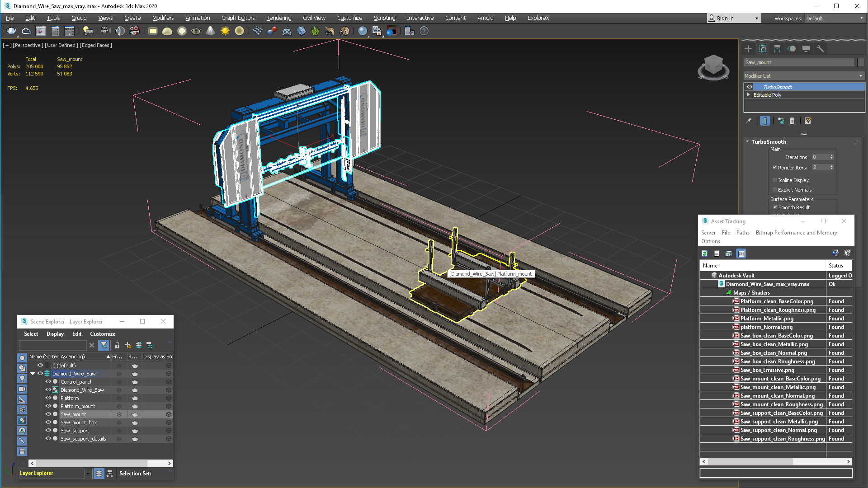Click Perspective viewport label
The width and height of the screenshot is (868, 488).
(28, 45)
